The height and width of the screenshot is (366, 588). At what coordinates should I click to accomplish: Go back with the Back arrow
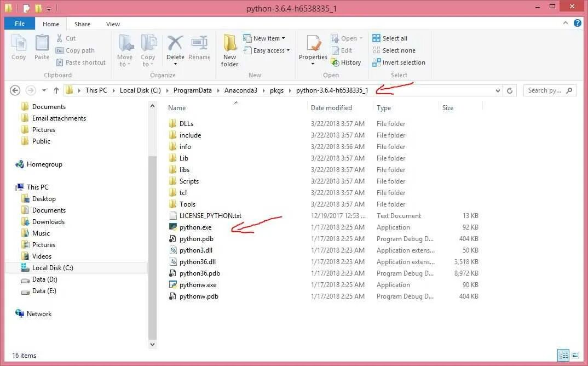point(15,90)
